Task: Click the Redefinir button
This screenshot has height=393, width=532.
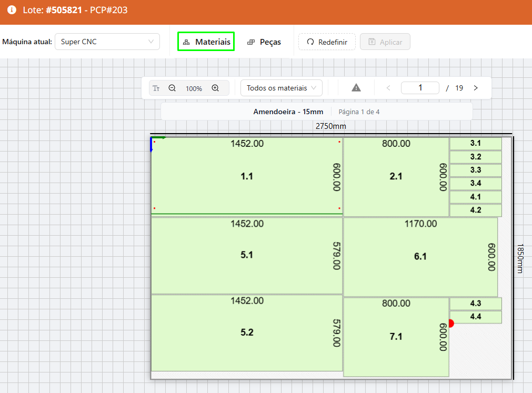Action: click(327, 42)
